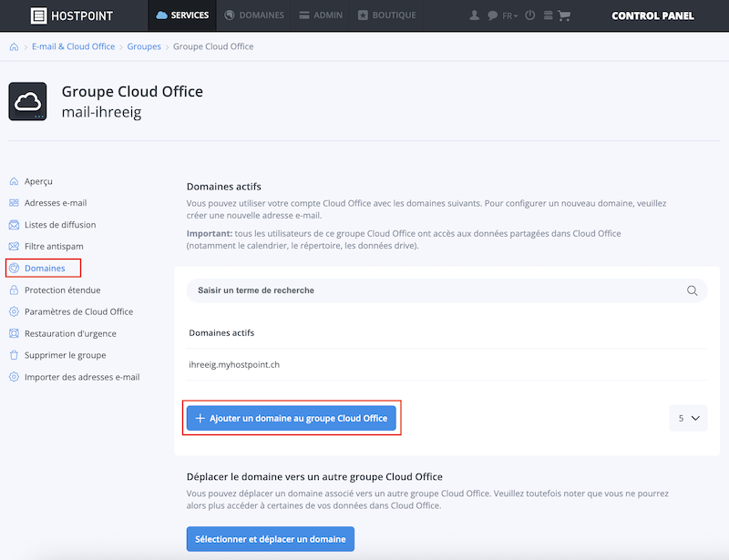Expand the FR language dropdown

(510, 15)
